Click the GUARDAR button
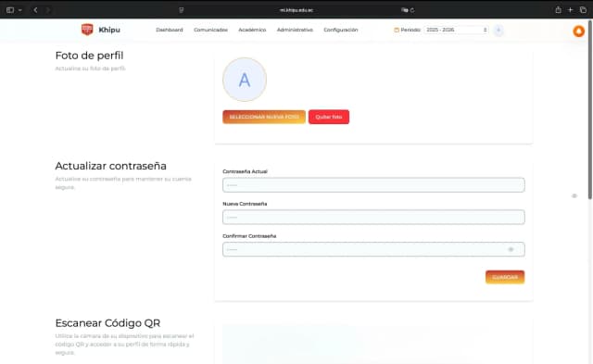The image size is (593, 364). [x=505, y=277]
